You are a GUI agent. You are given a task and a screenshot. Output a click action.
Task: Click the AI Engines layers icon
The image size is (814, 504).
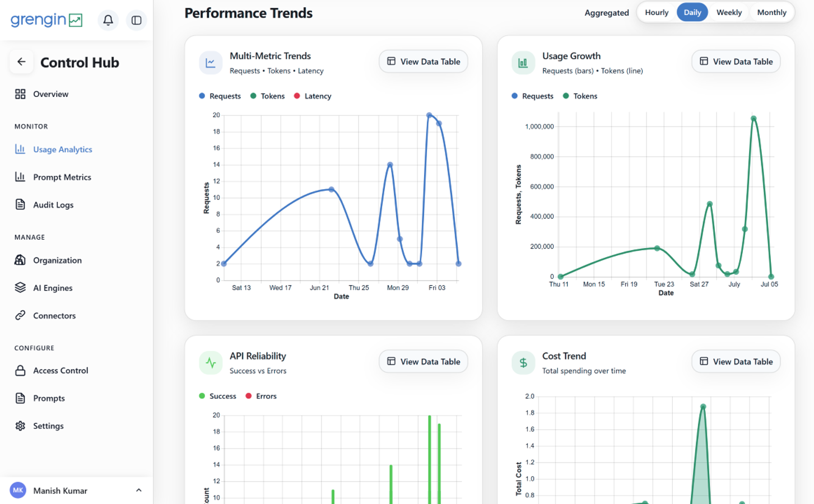coord(20,287)
